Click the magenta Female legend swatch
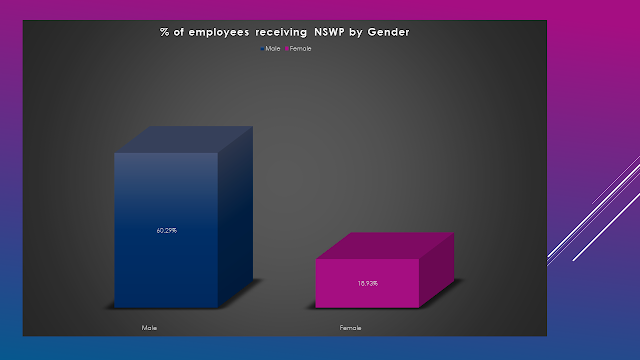 click(x=287, y=49)
